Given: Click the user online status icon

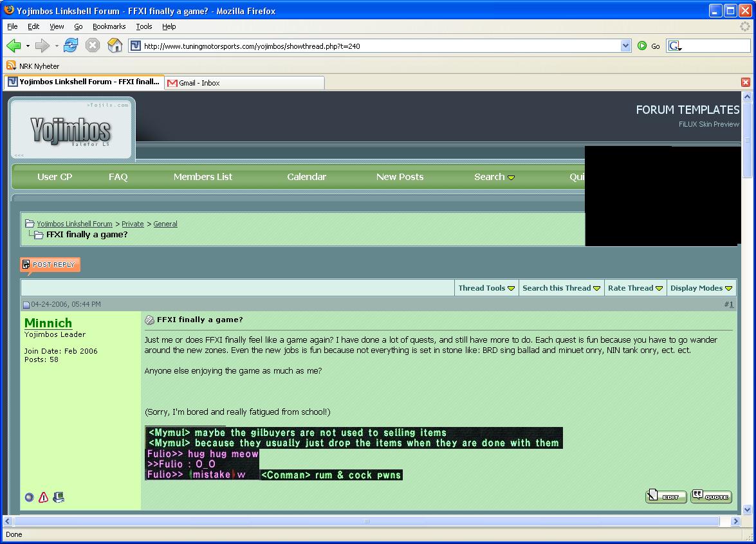Looking at the screenshot, I should click(29, 497).
